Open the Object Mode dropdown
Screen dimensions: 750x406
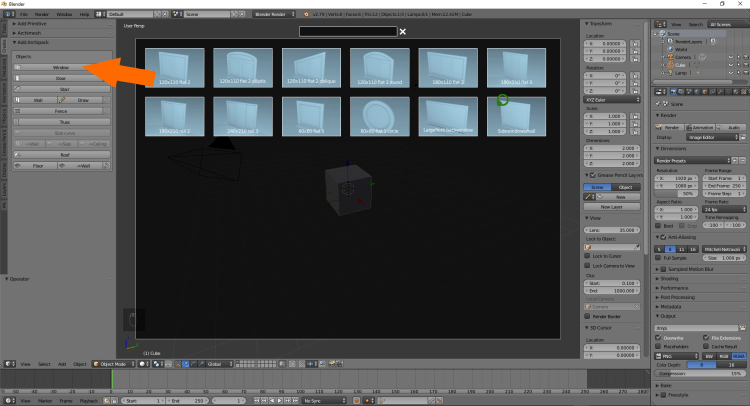(x=117, y=364)
